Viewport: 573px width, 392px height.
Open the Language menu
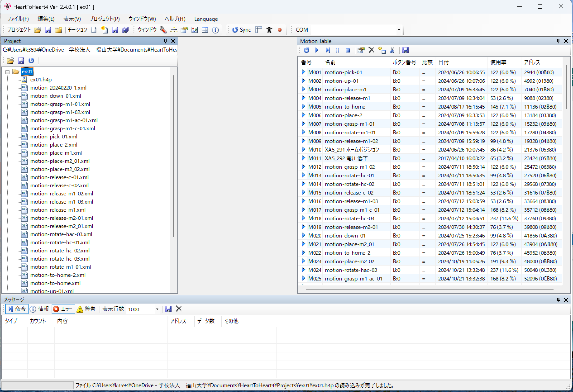(206, 19)
